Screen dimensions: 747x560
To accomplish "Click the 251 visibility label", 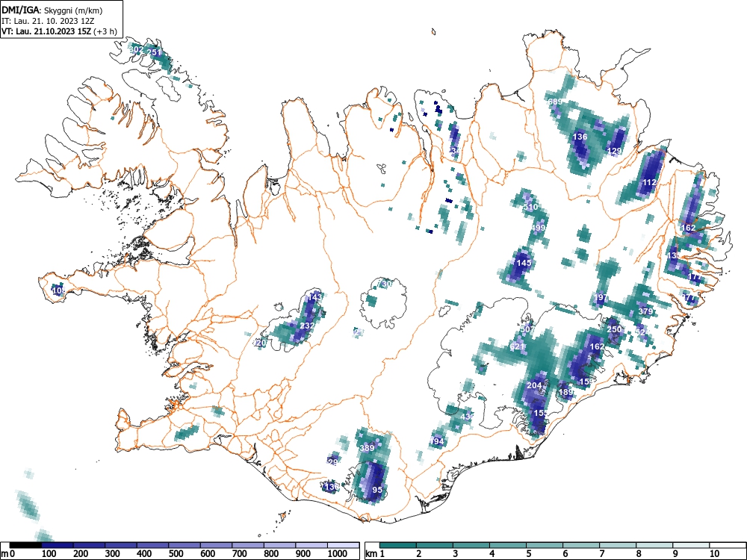I will (x=155, y=52).
